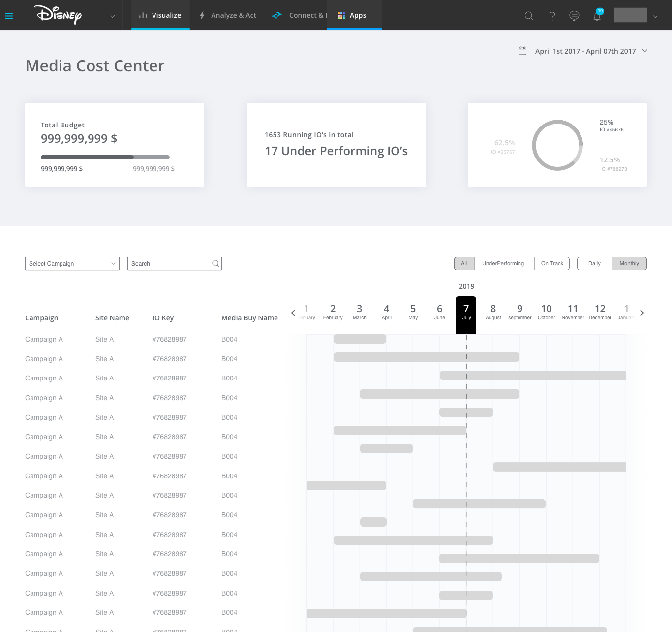Viewport: 672px width, 632px height.
Task: Go to previous months with left arrow
Action: (293, 313)
